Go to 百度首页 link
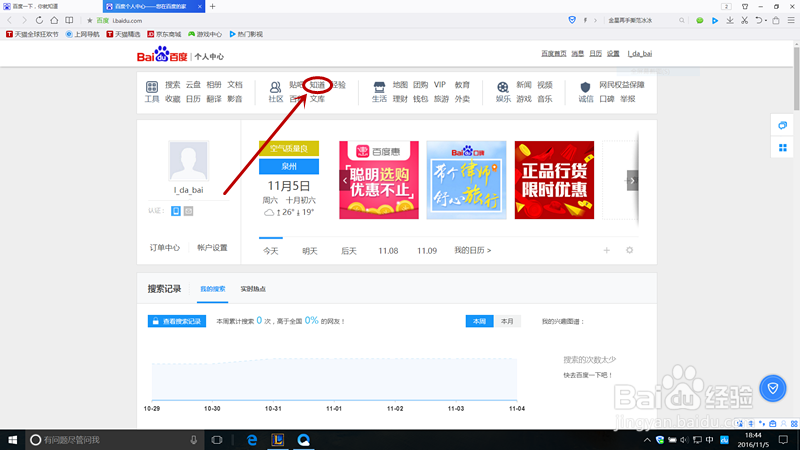 point(554,54)
